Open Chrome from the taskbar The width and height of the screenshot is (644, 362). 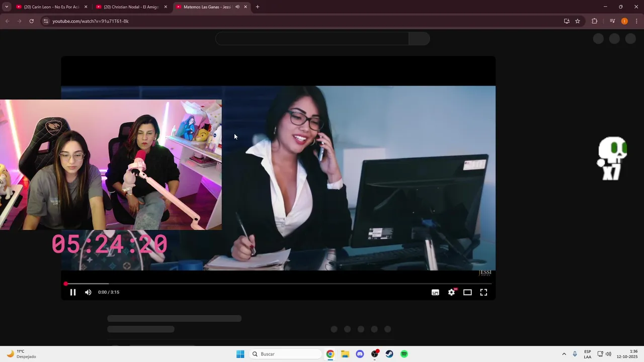click(330, 354)
